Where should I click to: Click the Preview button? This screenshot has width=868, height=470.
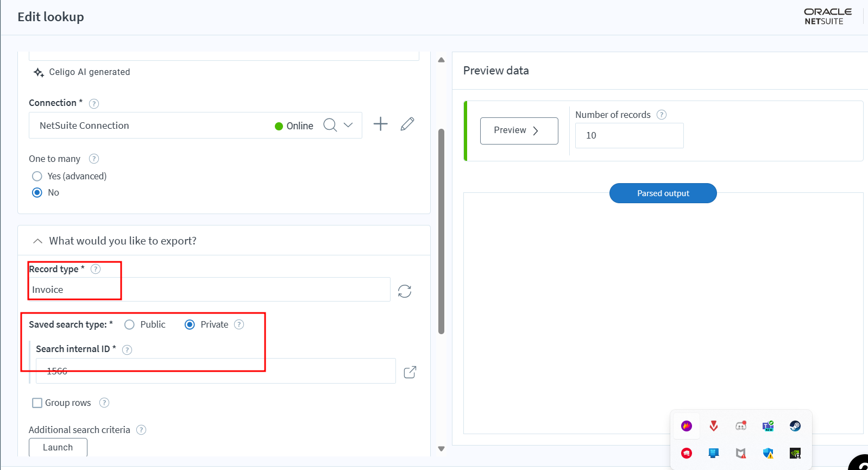pyautogui.click(x=519, y=131)
